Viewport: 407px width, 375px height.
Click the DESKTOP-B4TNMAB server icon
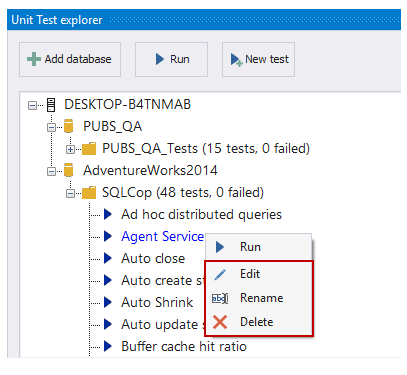[51, 105]
